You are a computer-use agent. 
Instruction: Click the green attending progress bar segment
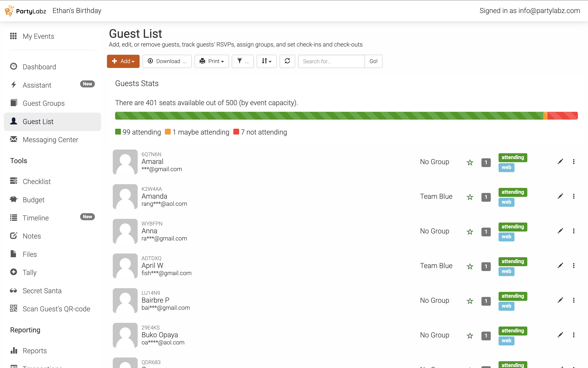329,116
